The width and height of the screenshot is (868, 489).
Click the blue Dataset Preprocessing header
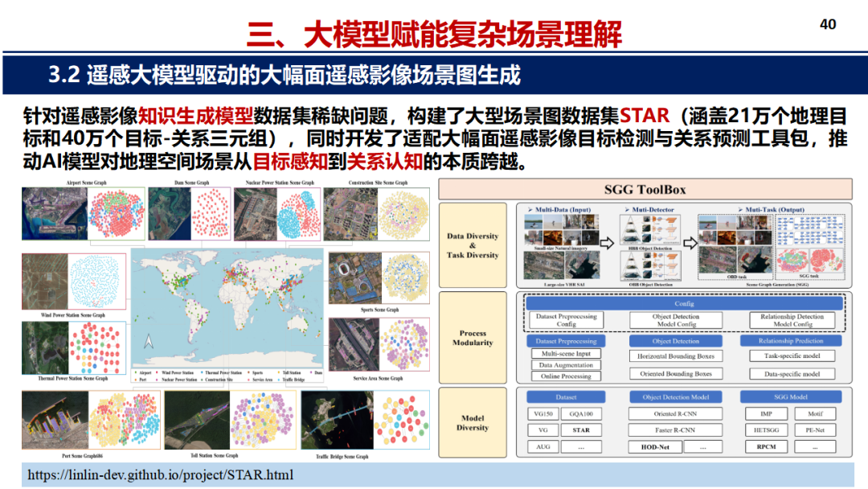566,341
